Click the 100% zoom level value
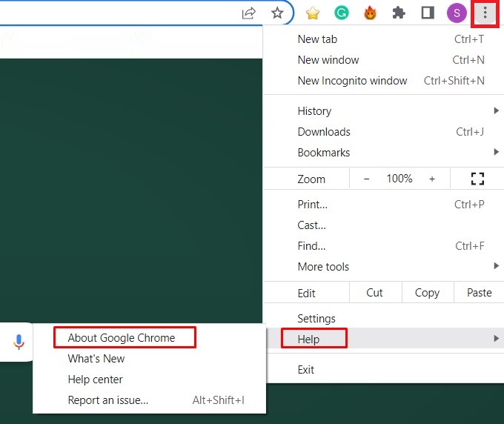504x424 pixels. point(399,179)
